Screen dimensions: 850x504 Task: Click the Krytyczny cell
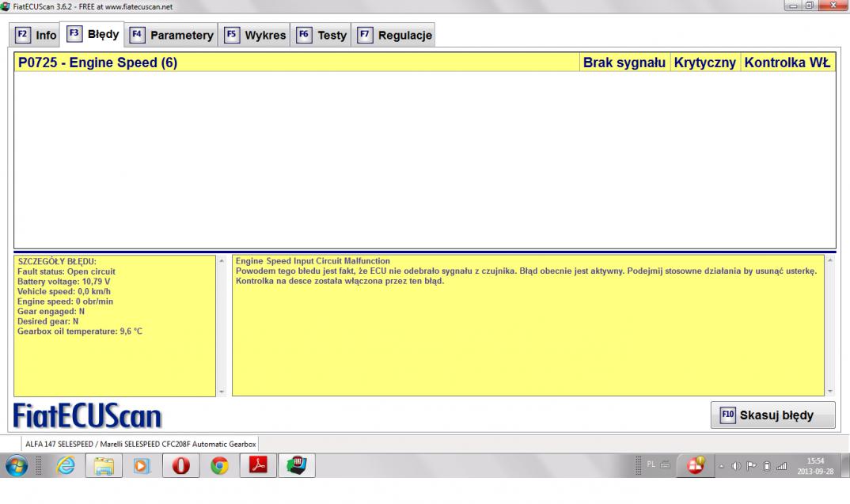(704, 63)
